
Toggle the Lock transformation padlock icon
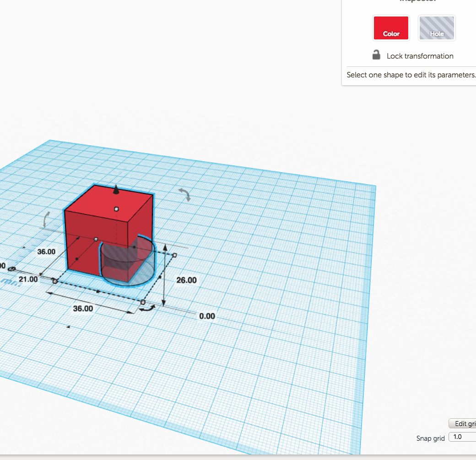pos(376,55)
